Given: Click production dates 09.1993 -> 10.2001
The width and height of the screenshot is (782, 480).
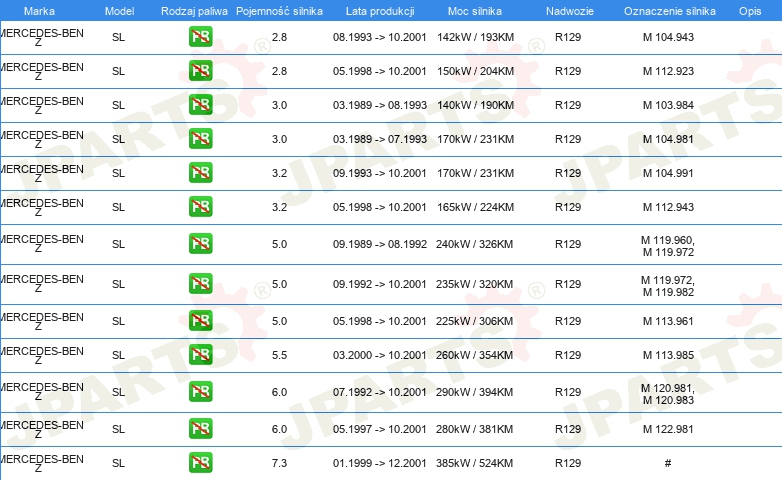Looking at the screenshot, I should tap(380, 173).
